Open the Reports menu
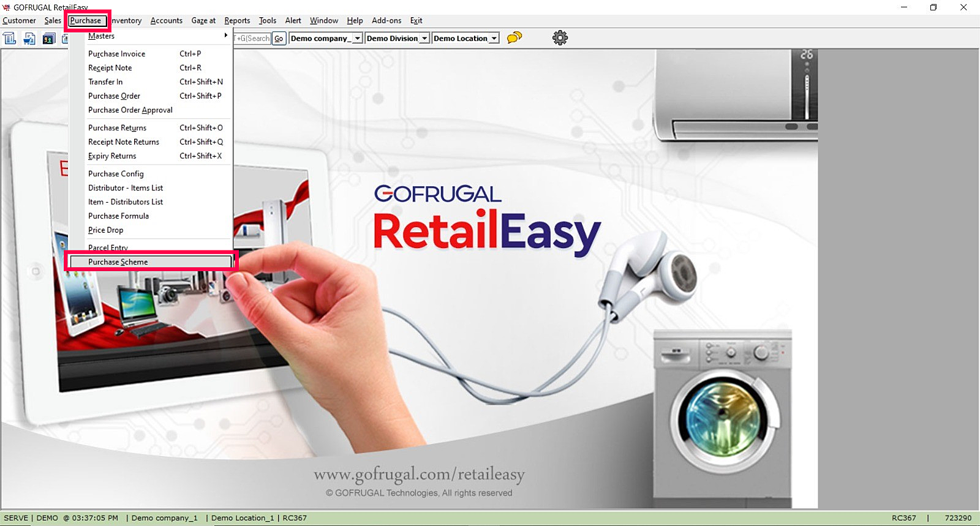This screenshot has height=526, width=980. (x=237, y=21)
